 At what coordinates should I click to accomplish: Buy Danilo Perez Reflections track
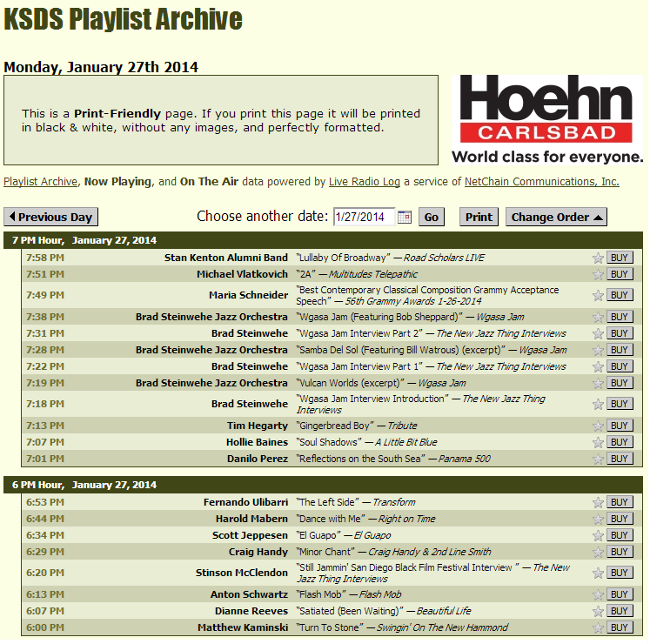[621, 459]
